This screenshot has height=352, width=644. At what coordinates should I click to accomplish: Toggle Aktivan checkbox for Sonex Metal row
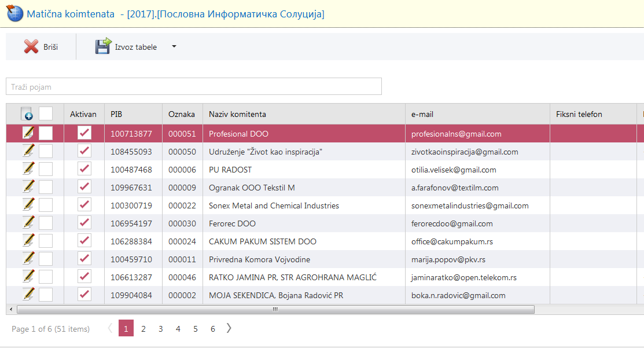(x=84, y=206)
